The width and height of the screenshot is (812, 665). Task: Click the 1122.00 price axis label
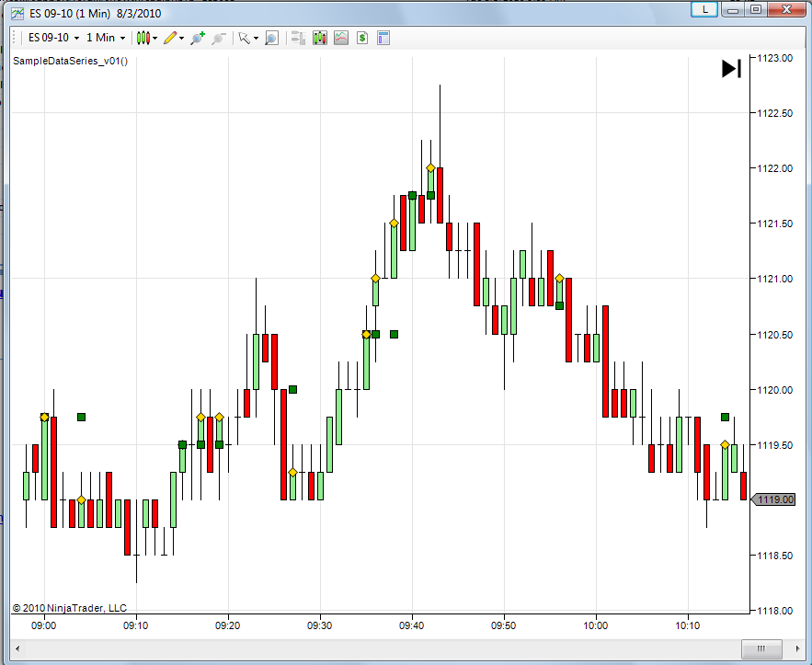point(774,168)
